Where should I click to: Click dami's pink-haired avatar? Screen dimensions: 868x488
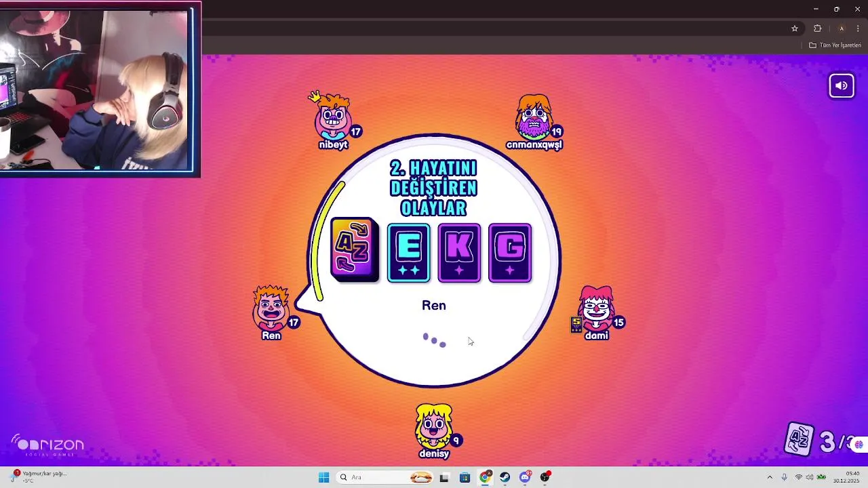click(597, 308)
